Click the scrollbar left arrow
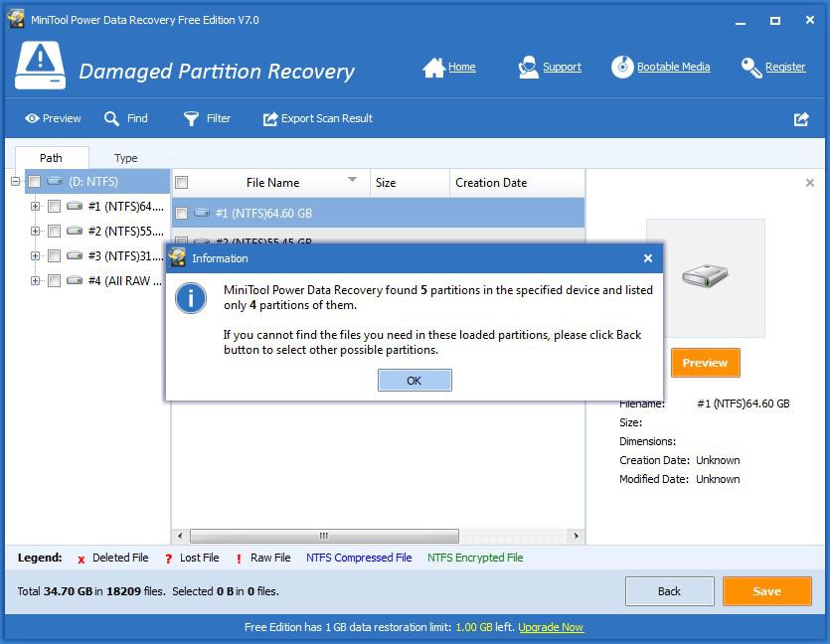830x644 pixels. pos(180,536)
